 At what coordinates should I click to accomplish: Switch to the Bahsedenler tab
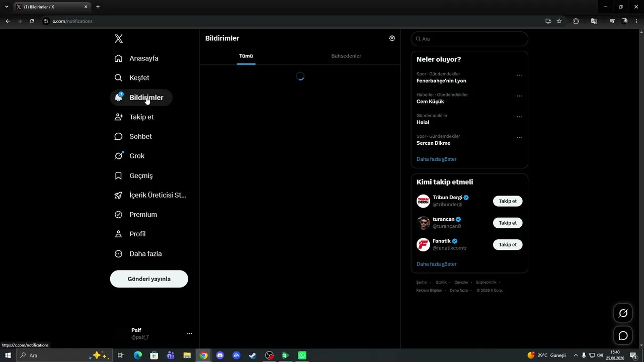(x=346, y=56)
